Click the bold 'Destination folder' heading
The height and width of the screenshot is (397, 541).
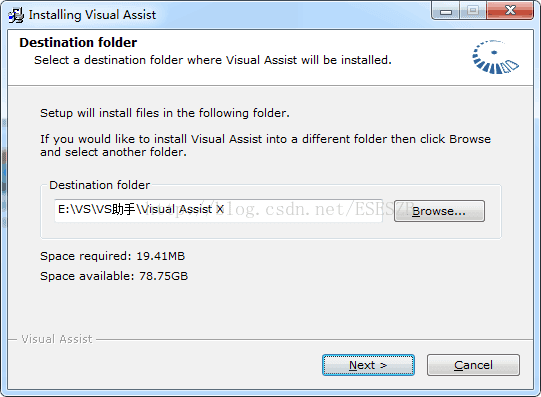click(78, 42)
